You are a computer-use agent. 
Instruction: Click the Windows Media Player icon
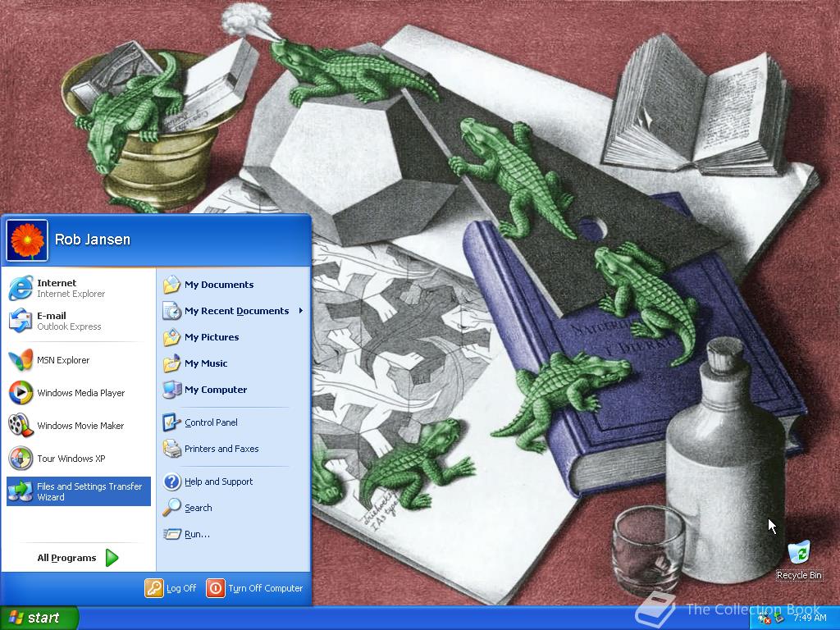coord(21,393)
